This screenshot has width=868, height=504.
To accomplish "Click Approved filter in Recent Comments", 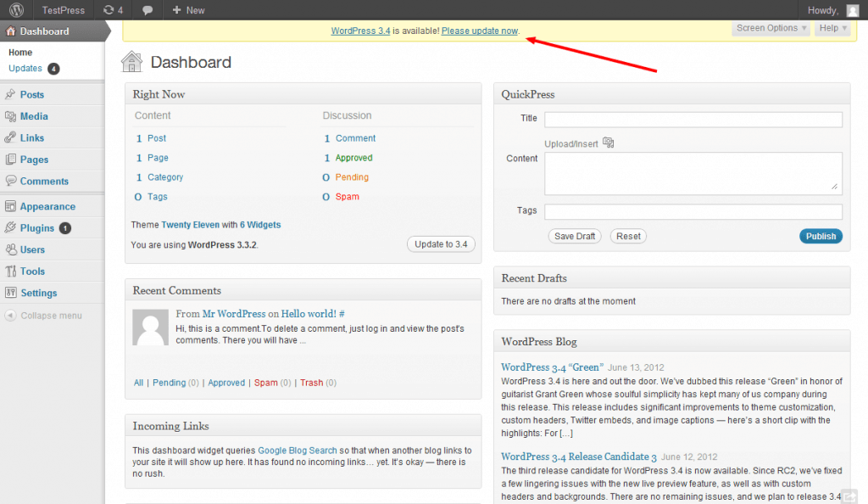I will [226, 383].
